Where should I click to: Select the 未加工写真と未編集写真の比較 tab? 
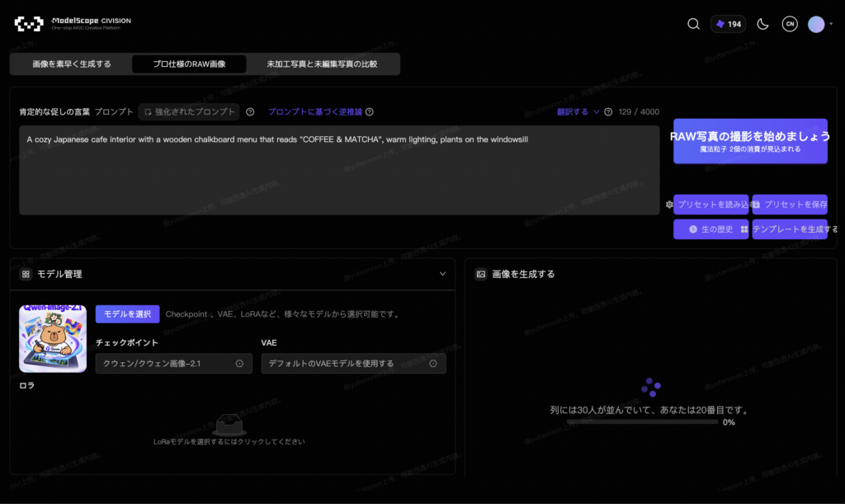322,64
